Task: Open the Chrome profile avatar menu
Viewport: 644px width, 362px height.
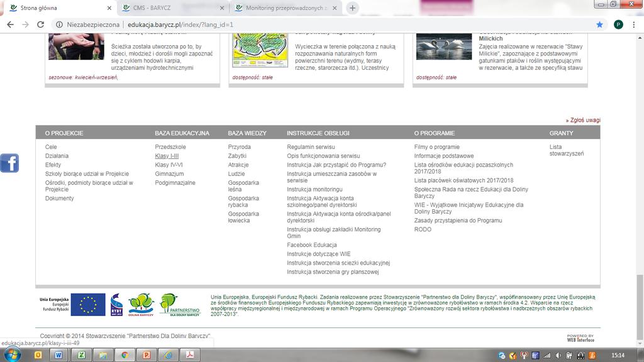Action: coord(618,25)
